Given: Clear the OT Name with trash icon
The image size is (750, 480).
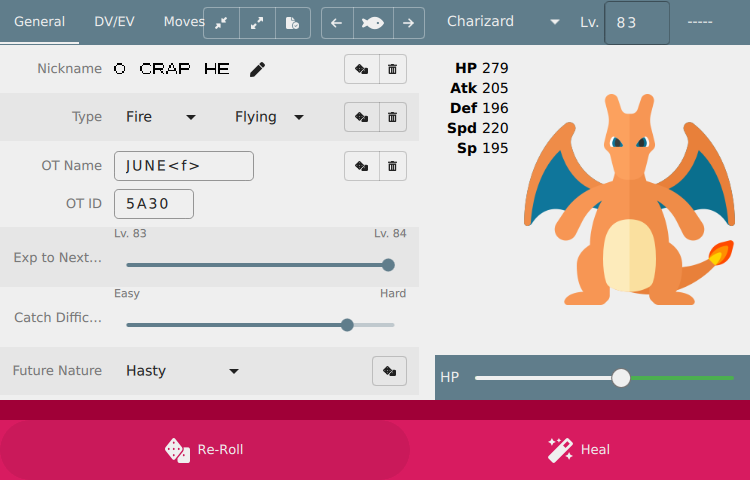Looking at the screenshot, I should [393, 166].
